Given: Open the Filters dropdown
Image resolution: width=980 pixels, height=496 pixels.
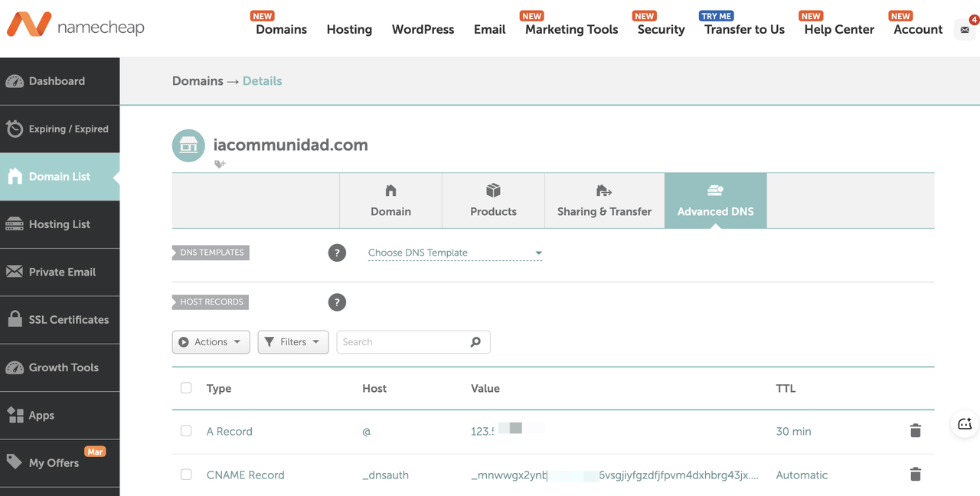Looking at the screenshot, I should pos(293,342).
